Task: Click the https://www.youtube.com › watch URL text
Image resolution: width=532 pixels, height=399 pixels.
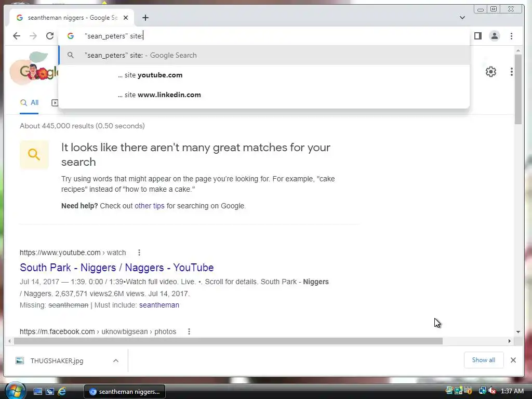Action: coord(73,252)
